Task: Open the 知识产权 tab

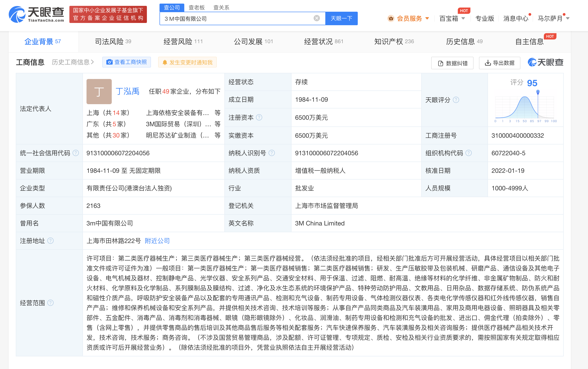Action: tap(394, 41)
